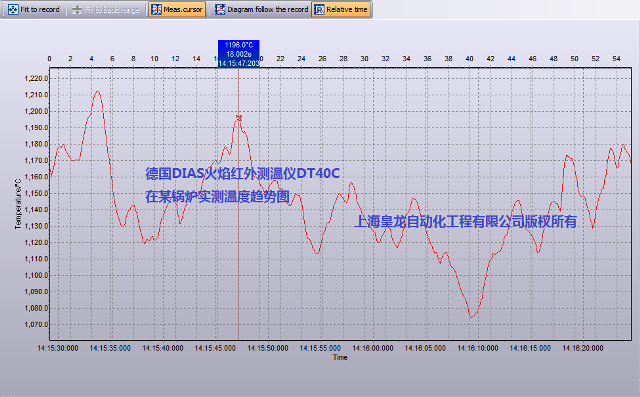640x397 pixels.
Task: Click the Diagram follow the record icon
Action: [x=220, y=9]
